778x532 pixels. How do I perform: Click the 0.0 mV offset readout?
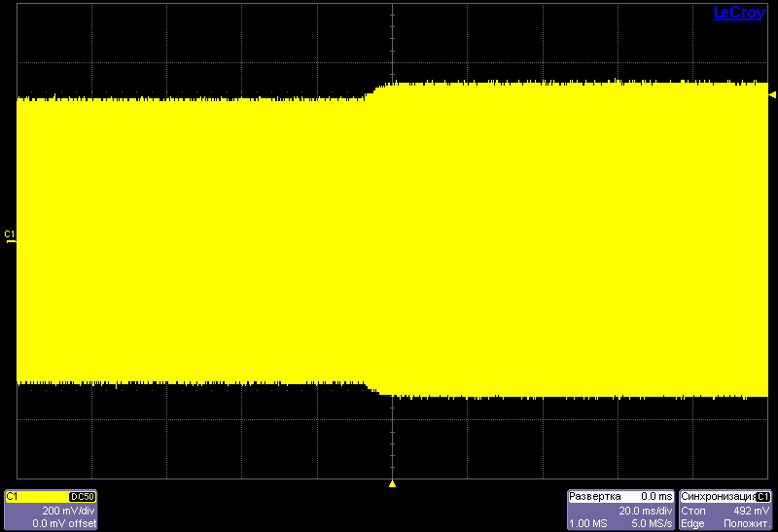click(x=64, y=523)
